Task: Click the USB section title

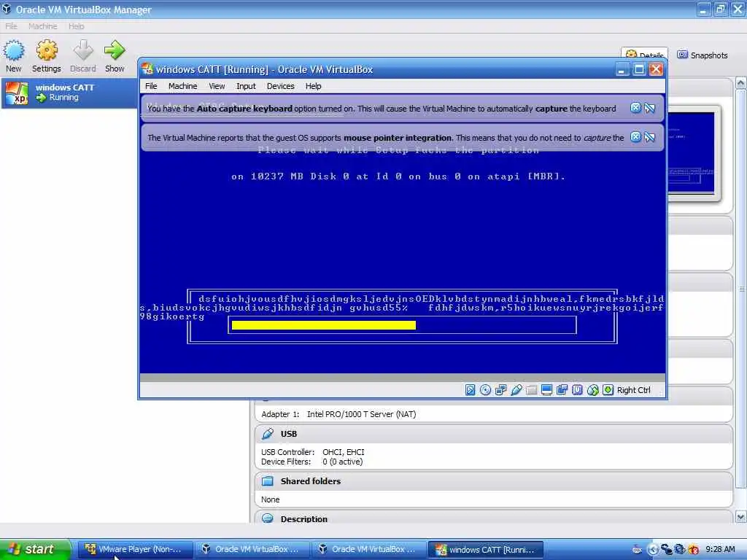Action: [x=289, y=434]
